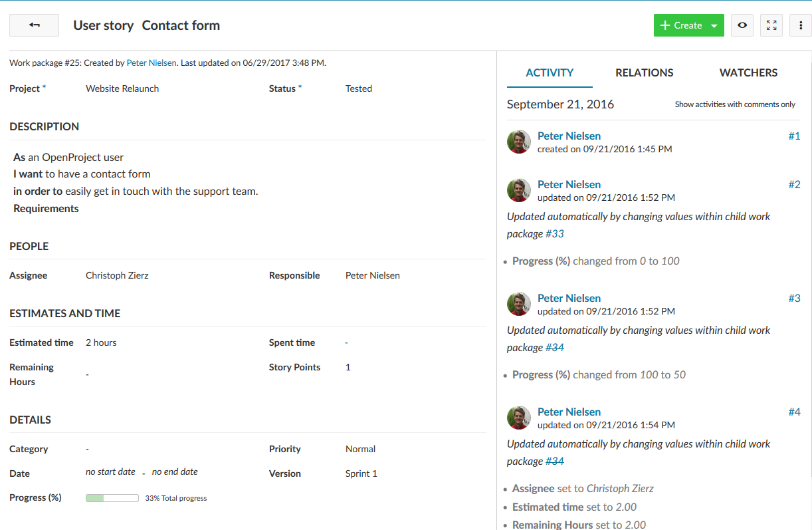The width and height of the screenshot is (812, 530).
Task: Open Peter Nielsen's profile link in header
Action: click(152, 63)
